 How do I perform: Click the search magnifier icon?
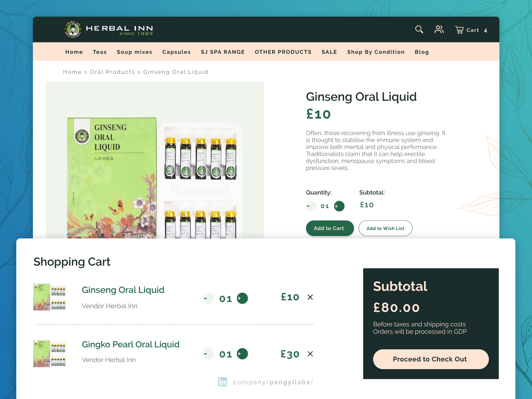click(x=419, y=30)
